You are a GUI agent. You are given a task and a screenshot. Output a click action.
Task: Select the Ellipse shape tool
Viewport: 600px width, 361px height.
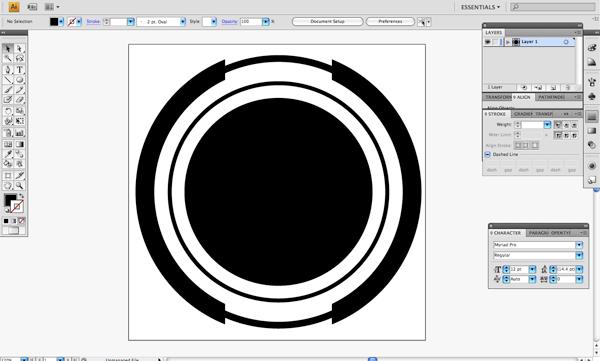20,80
